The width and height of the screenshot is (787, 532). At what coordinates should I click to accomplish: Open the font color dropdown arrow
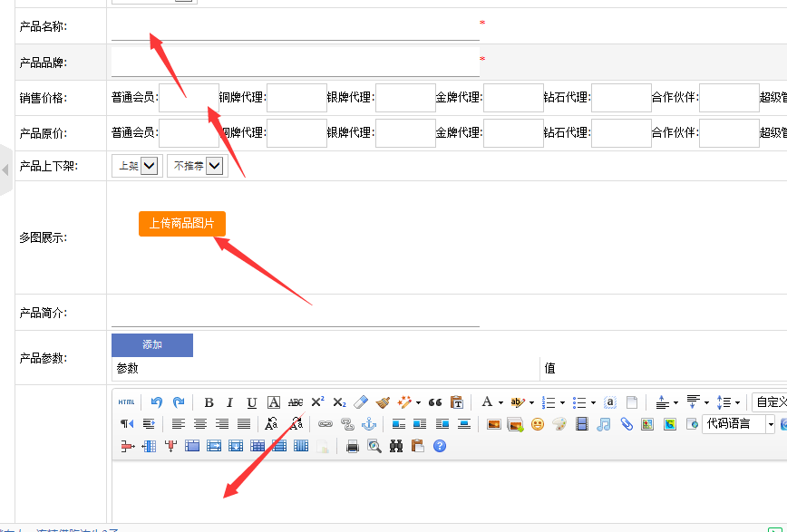(500, 402)
